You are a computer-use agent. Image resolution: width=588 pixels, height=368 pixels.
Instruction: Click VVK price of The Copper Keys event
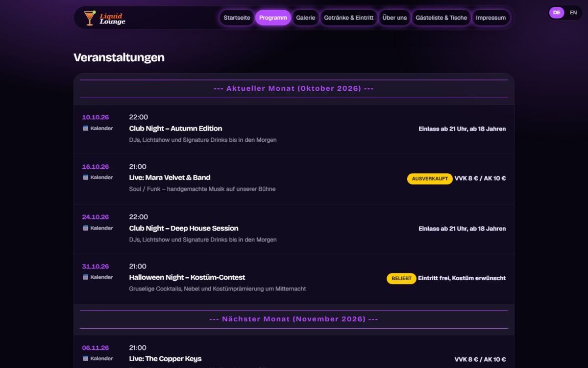pyautogui.click(x=480, y=360)
